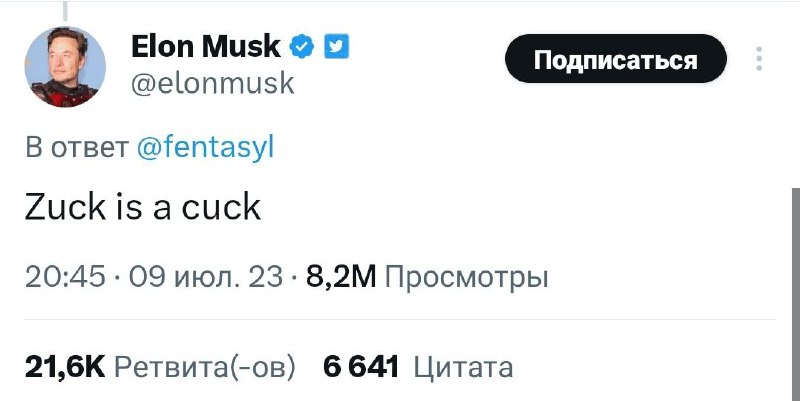Click the thread line above the avatar
The height and width of the screenshot is (401, 800).
click(65, 10)
